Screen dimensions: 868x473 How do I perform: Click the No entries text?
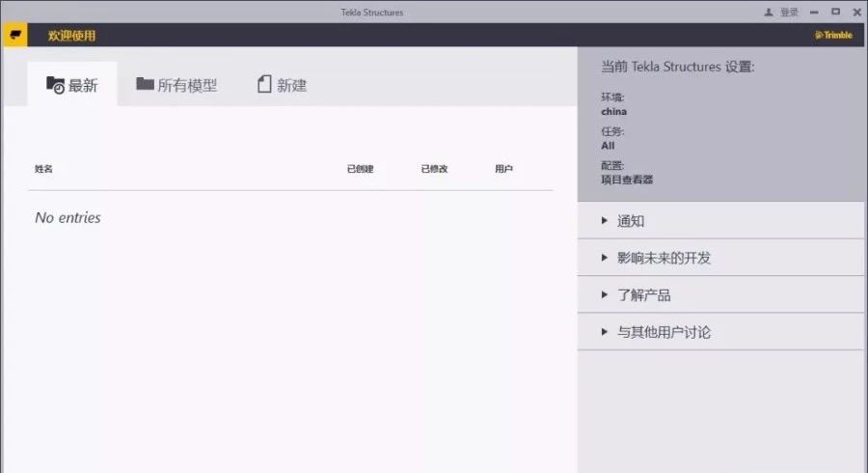click(68, 217)
